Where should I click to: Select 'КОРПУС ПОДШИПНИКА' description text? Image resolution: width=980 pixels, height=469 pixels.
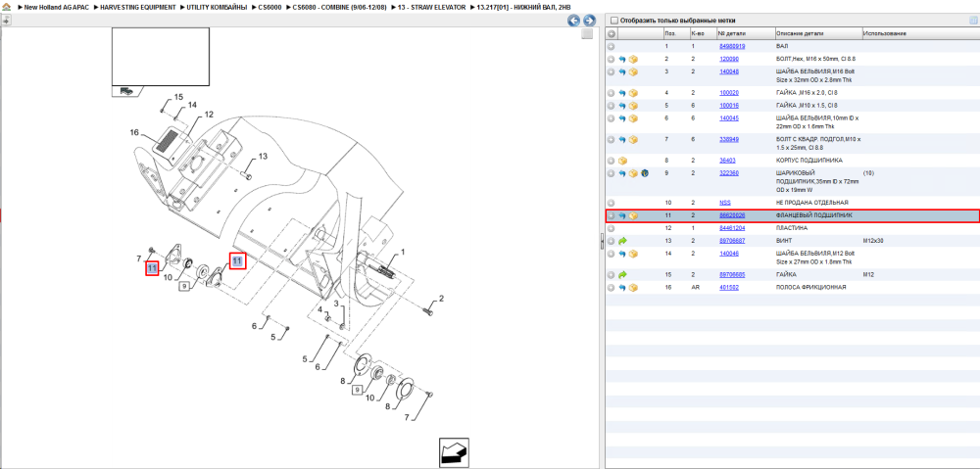808,161
